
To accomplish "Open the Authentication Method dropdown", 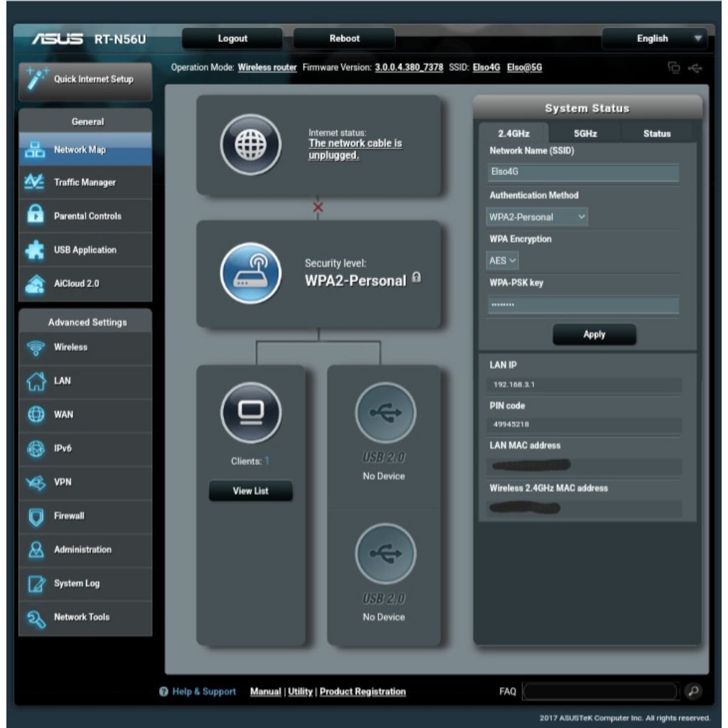I will (x=537, y=217).
